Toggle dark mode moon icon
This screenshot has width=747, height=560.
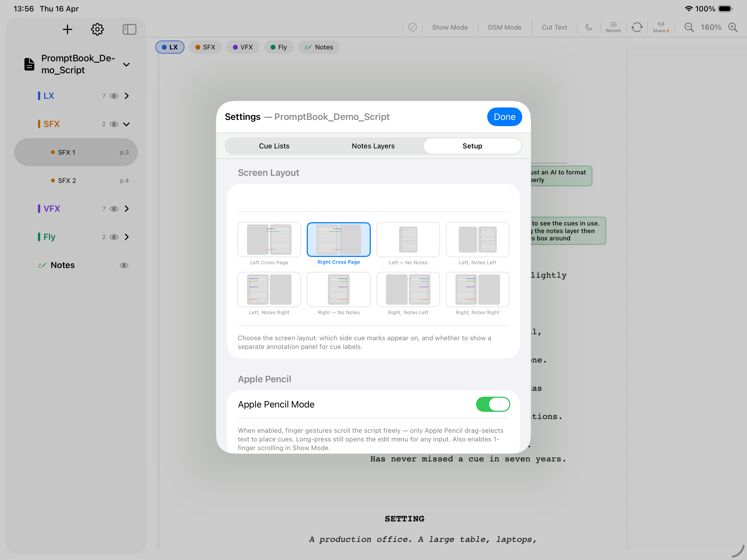point(589,27)
